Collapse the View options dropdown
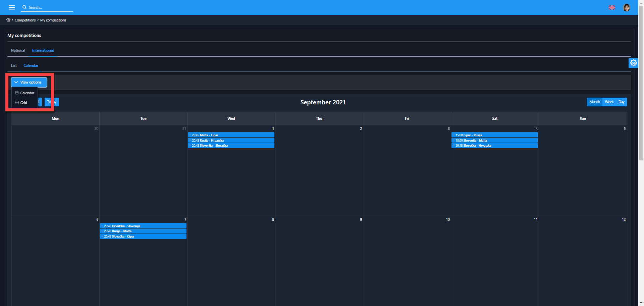Image resolution: width=644 pixels, height=306 pixels. (x=29, y=82)
